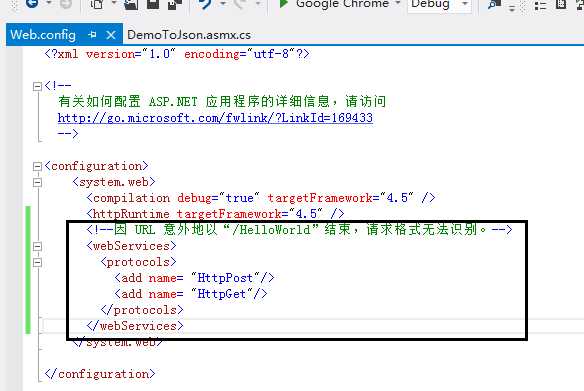584x391 pixels.
Task: Click the add name="HttpPost" line
Action: point(194,278)
